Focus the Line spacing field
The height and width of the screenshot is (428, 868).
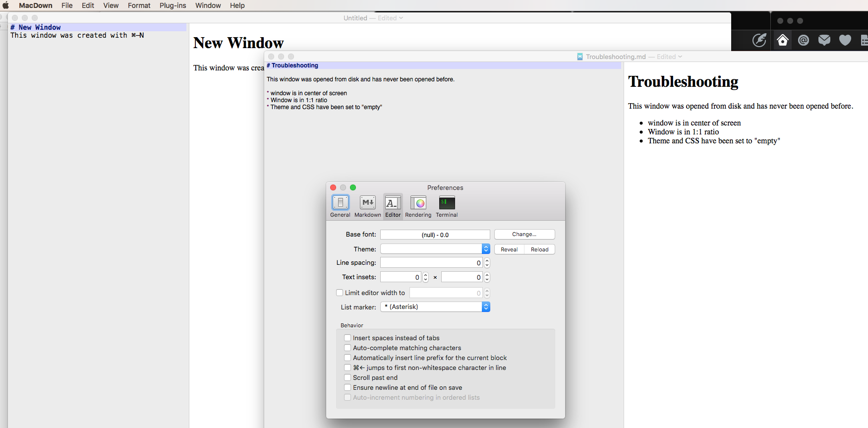pyautogui.click(x=432, y=263)
